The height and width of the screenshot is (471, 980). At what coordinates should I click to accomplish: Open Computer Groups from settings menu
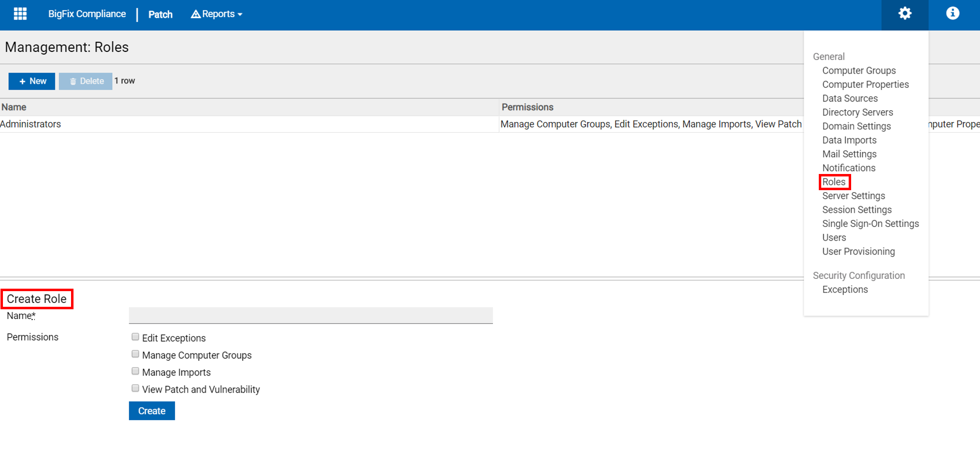coord(858,71)
